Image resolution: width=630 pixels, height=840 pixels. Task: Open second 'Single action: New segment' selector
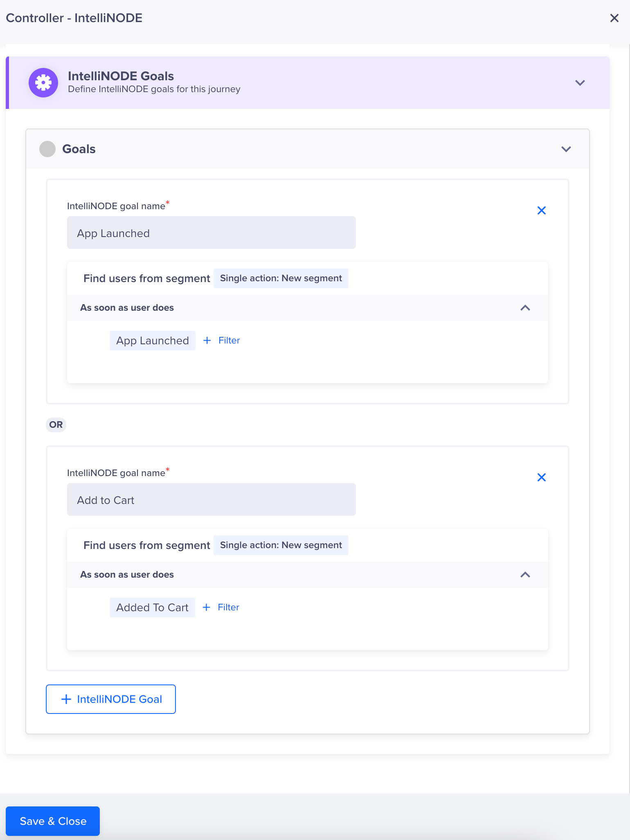pos(281,545)
